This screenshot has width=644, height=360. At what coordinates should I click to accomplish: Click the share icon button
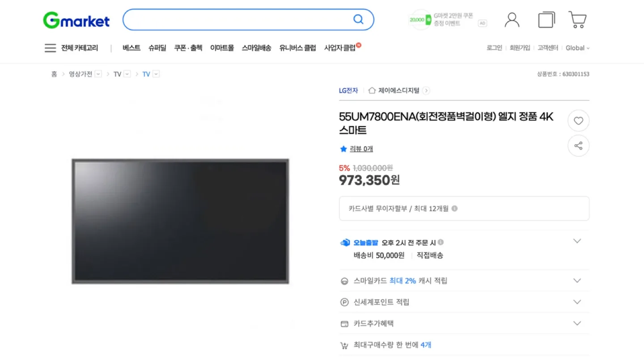[578, 146]
